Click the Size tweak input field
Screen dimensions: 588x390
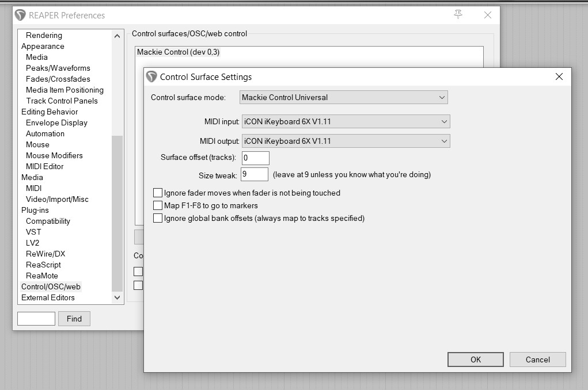tap(254, 174)
